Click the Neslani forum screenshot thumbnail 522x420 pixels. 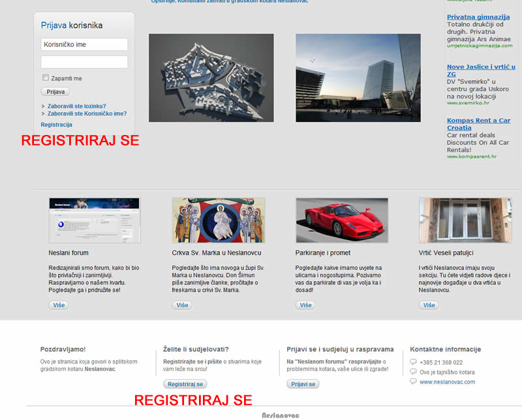pos(95,220)
